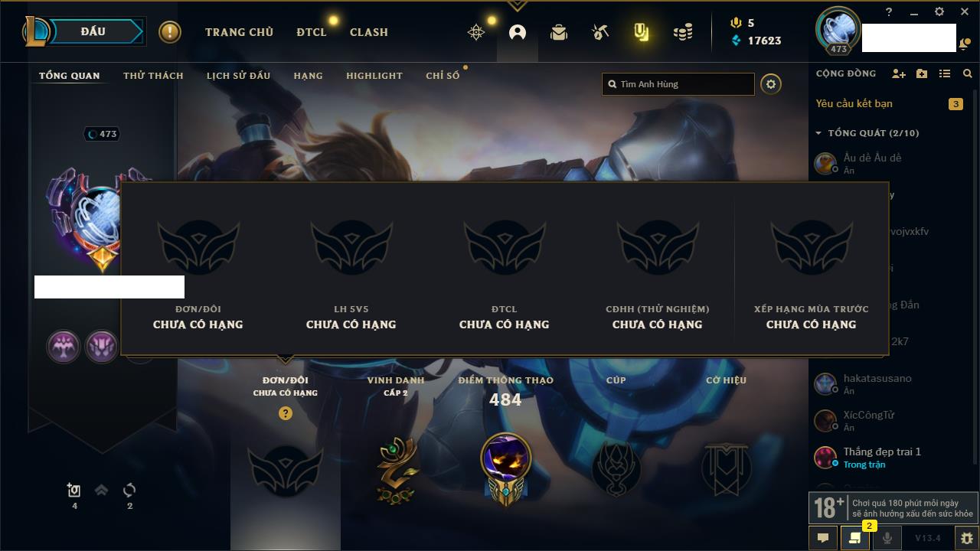Viewport: 980px width, 551px height.
Task: Switch to the LỊCH SỬ ĐẤU tab
Action: [238, 76]
